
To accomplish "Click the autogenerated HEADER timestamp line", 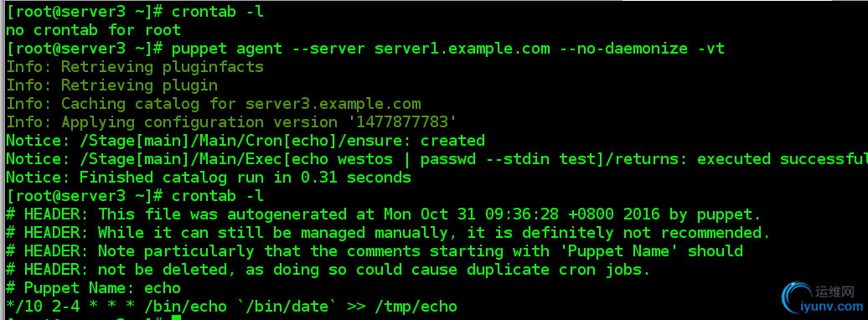I will pyautogui.click(x=384, y=214).
